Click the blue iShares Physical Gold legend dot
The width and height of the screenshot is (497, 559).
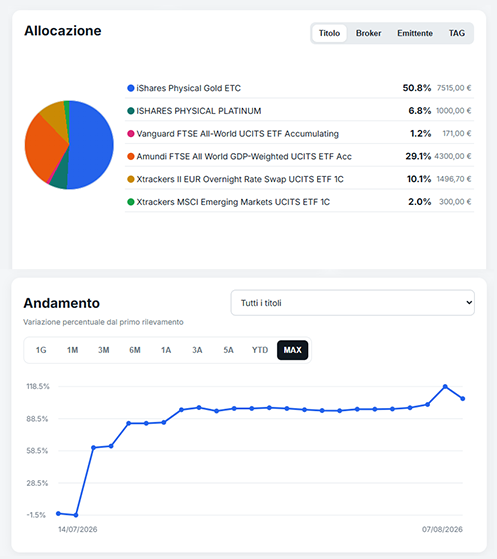(x=131, y=88)
